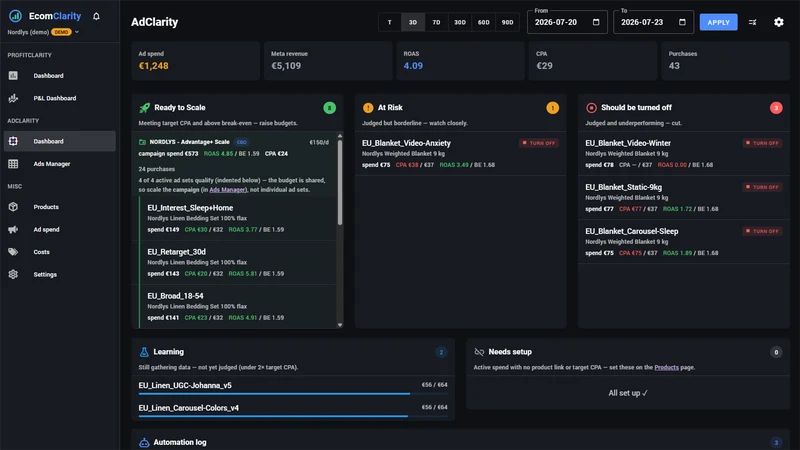Click EU_Linen_UGC-Johanna_v5 progress bar
This screenshot has width=800, height=450.
click(293, 394)
